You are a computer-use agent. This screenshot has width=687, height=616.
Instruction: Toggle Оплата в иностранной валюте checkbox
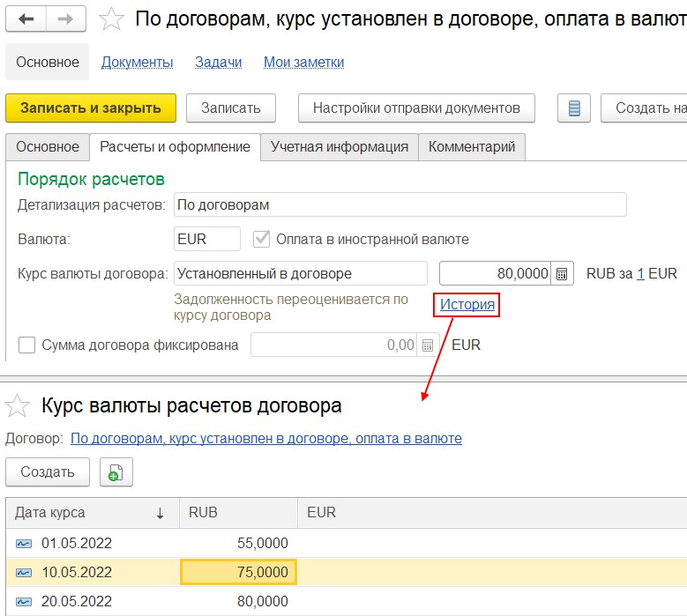(261, 239)
